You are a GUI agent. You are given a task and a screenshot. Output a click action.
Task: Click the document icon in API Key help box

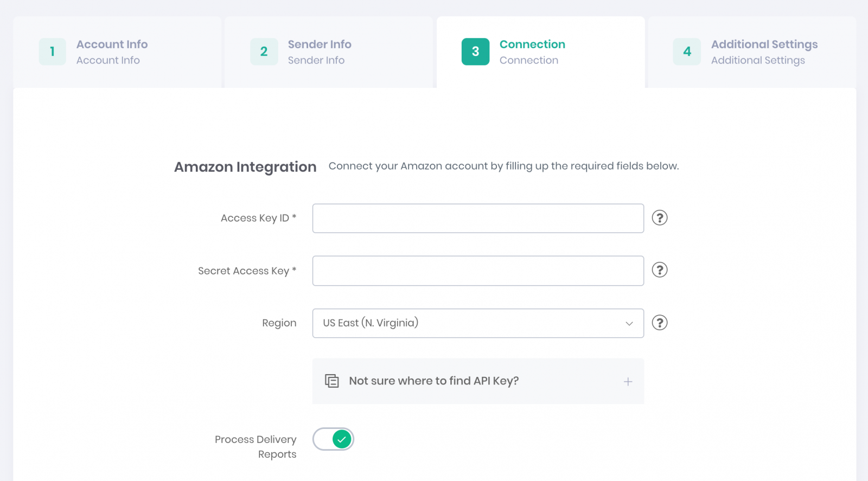[331, 381]
